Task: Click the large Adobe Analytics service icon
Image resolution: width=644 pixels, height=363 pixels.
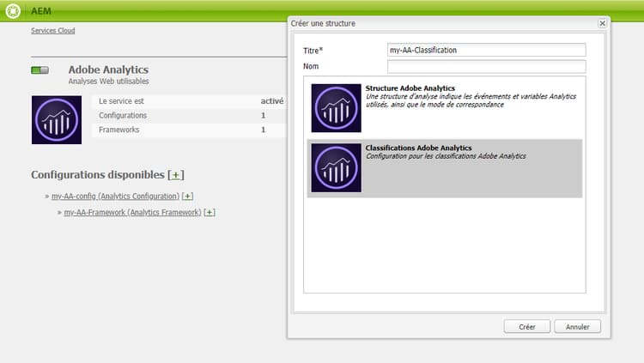Action: 57,120
